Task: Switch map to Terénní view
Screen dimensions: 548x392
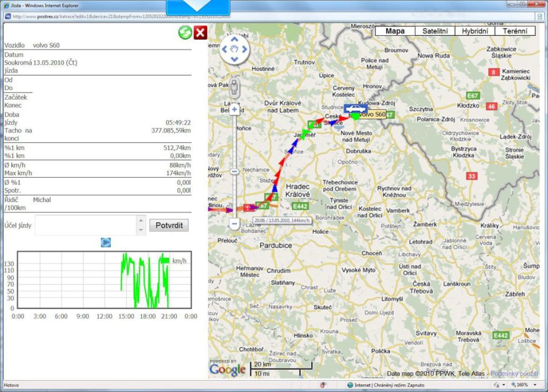Action: [515, 30]
